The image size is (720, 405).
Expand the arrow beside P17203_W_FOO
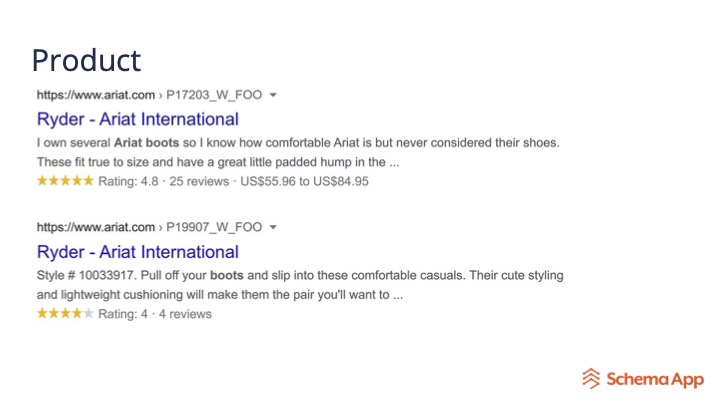(273, 95)
